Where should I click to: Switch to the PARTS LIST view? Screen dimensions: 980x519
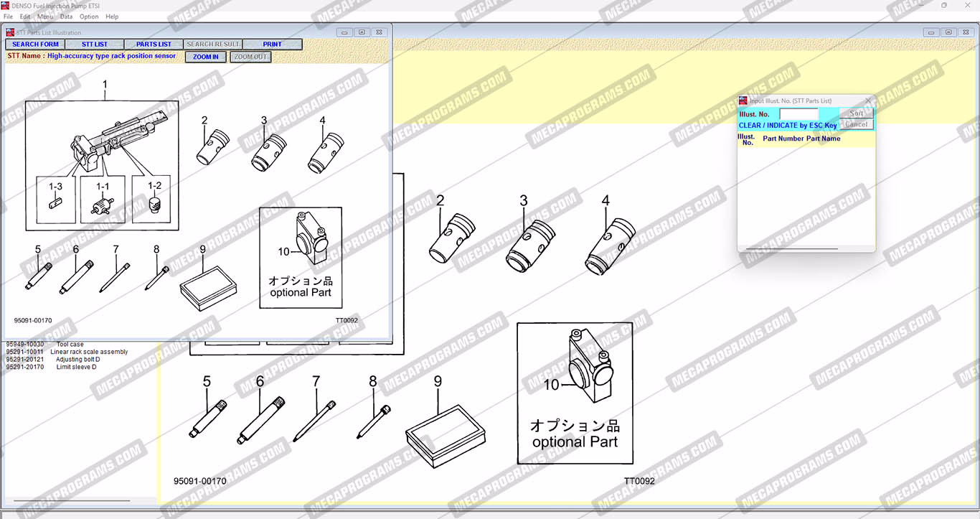tap(154, 45)
